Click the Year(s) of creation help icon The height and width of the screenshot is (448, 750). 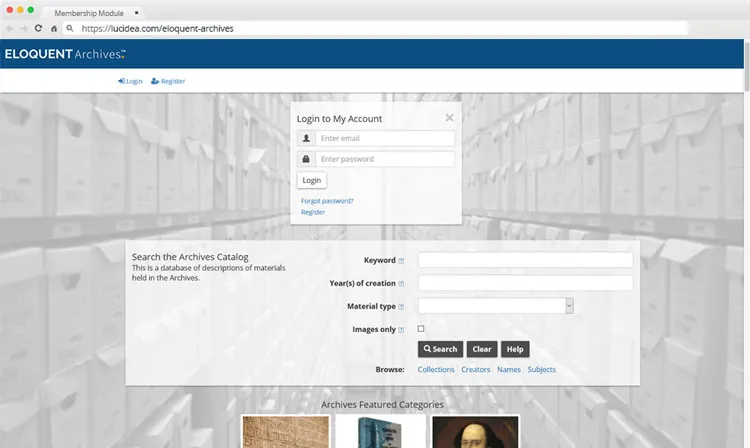pos(401,284)
